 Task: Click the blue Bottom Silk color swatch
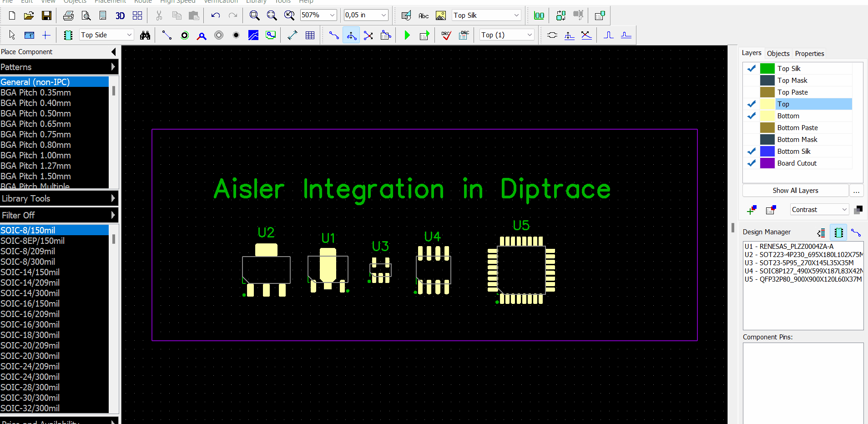(767, 151)
